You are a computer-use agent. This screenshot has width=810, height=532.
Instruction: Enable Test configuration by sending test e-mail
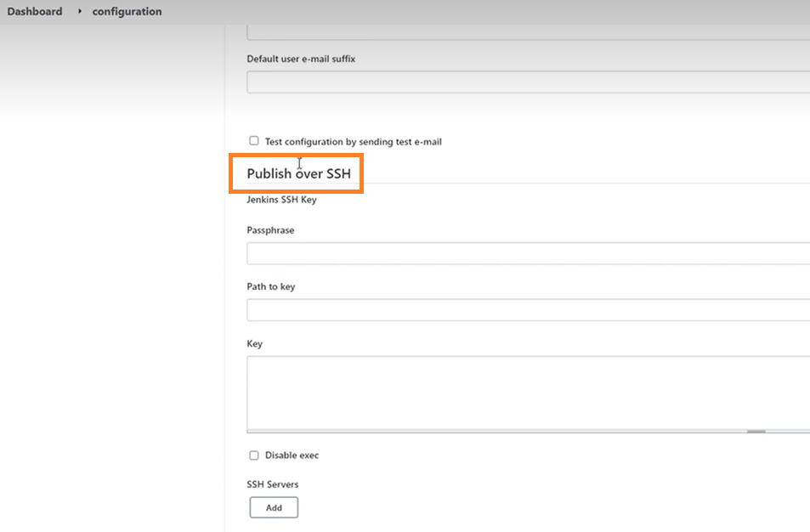coord(253,140)
